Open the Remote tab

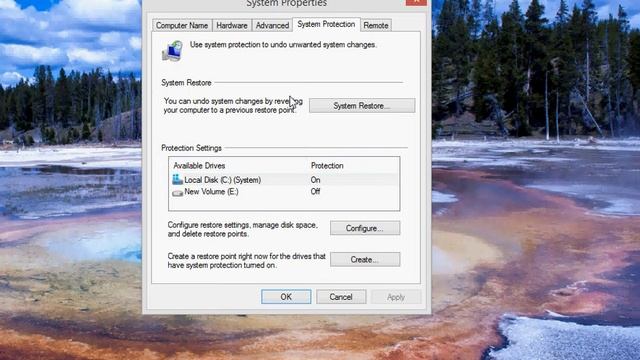pos(376,25)
